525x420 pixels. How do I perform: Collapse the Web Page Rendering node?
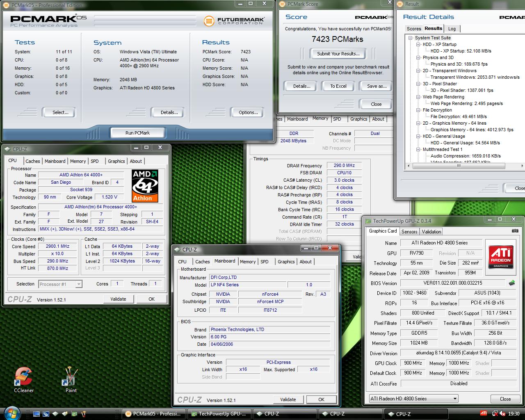pyautogui.click(x=418, y=97)
